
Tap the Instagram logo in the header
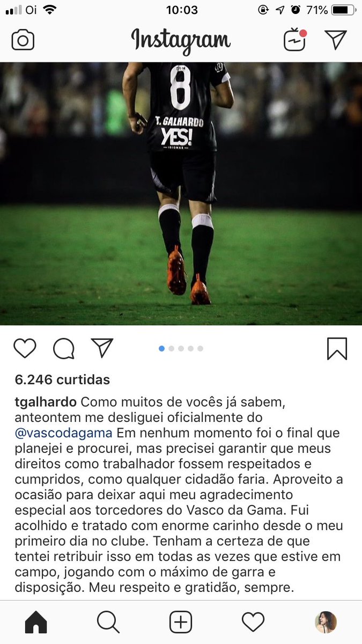coord(181,41)
